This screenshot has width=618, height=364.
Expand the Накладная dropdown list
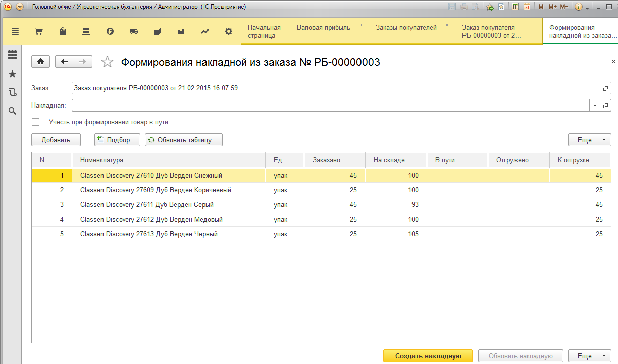coord(595,106)
